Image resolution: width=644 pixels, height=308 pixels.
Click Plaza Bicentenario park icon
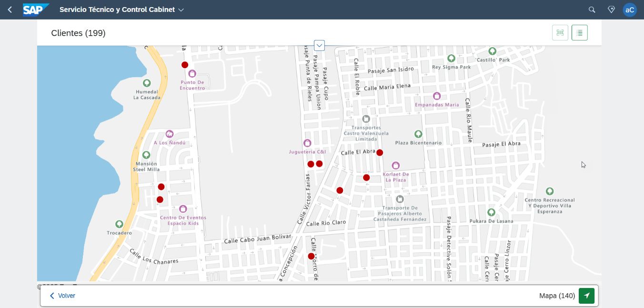tap(418, 134)
